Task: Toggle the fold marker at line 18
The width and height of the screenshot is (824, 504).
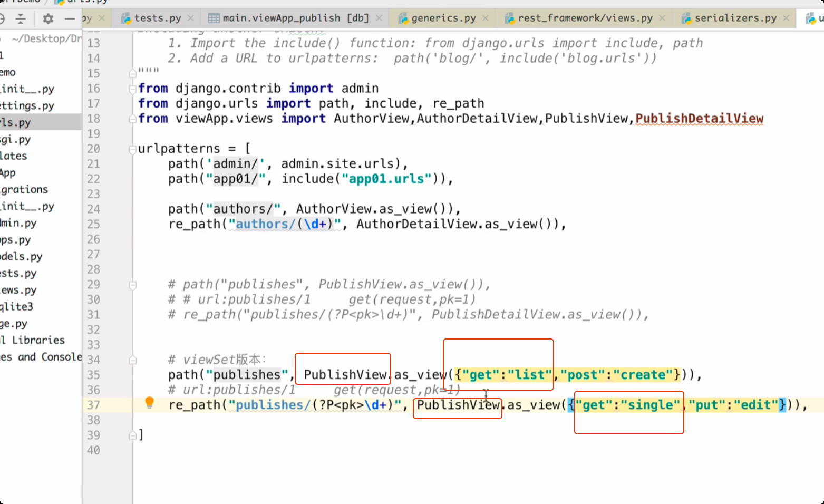Action: [133, 119]
